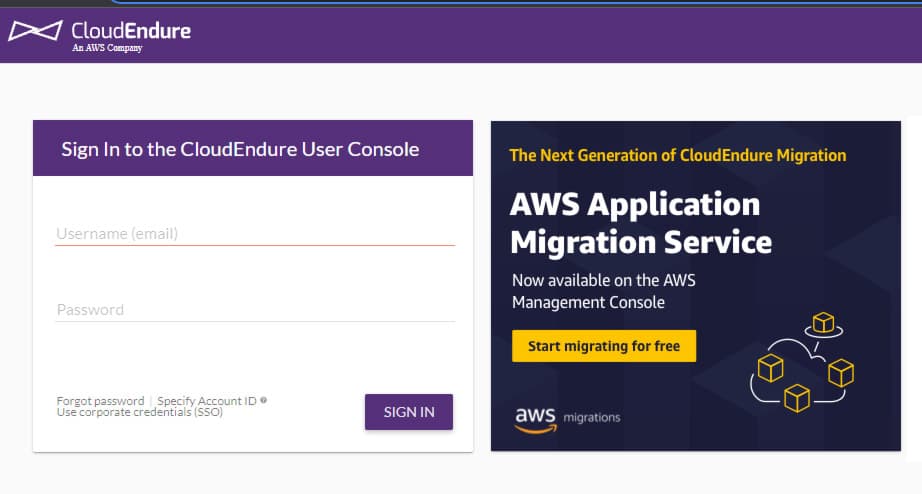This screenshot has height=494, width=922.
Task: Click Now available on the AWS Management Console text
Action: click(603, 291)
